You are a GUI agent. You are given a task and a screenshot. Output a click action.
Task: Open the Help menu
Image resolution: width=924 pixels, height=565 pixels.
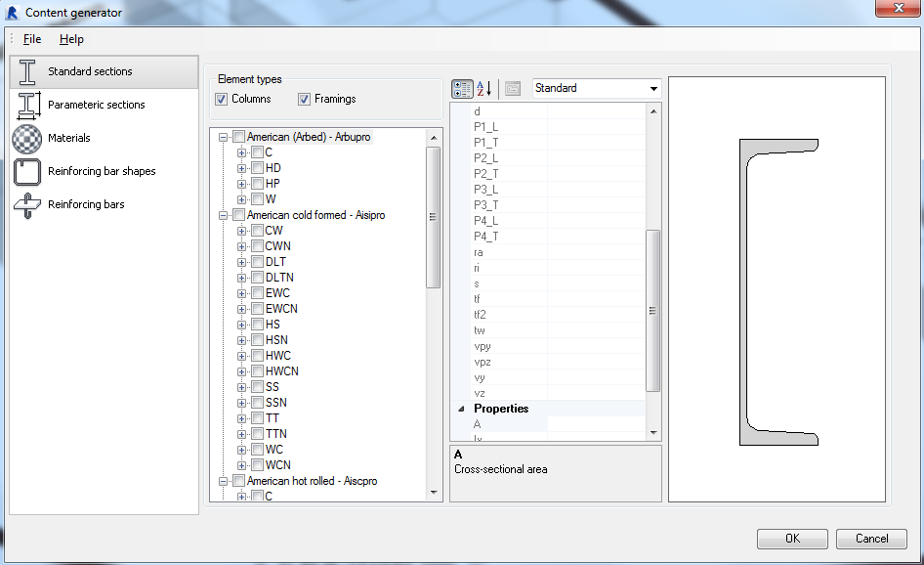[71, 39]
